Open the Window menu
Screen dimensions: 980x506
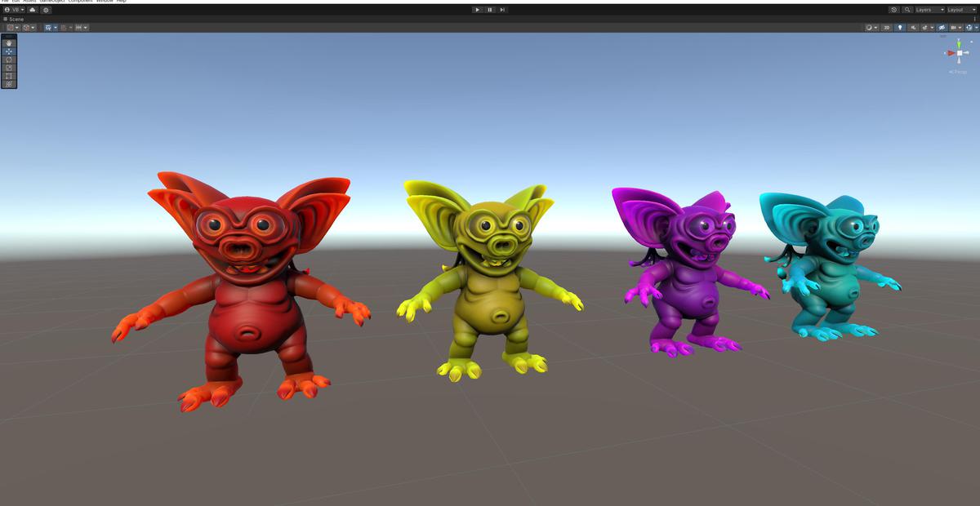pos(105,1)
